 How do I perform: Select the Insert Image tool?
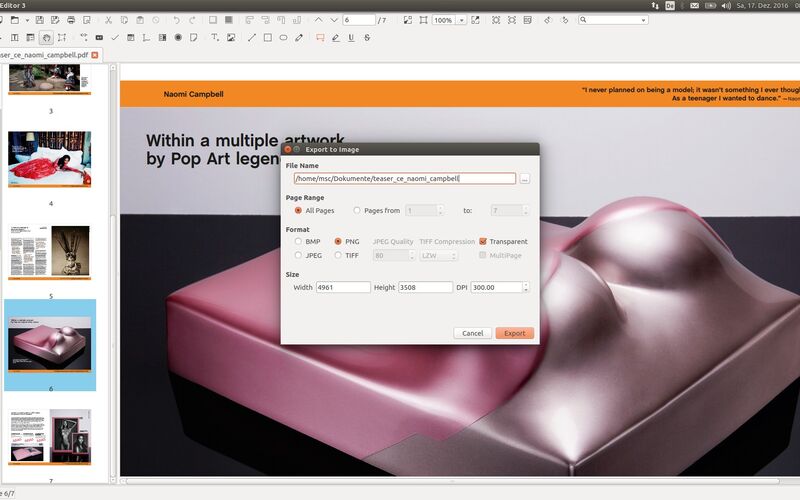(231, 38)
